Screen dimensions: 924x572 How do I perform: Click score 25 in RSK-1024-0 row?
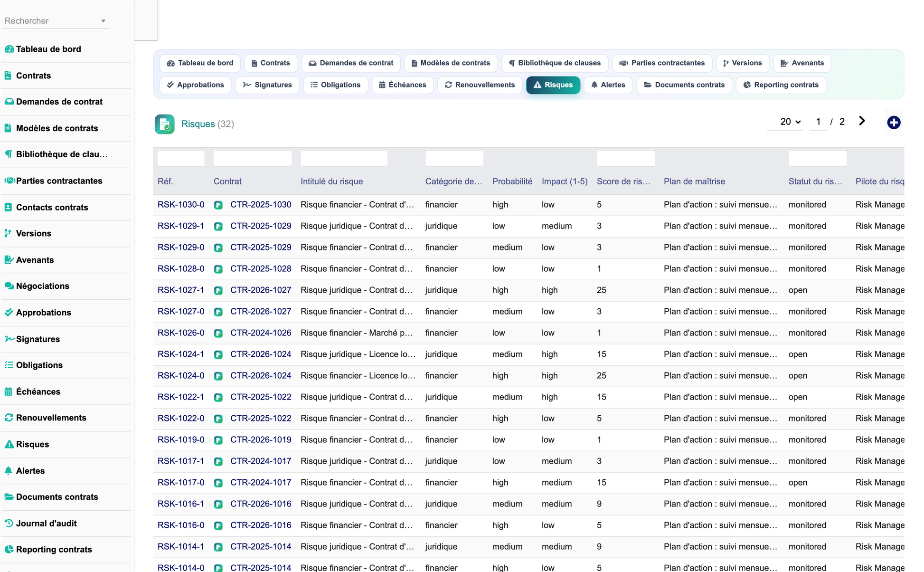pos(602,376)
